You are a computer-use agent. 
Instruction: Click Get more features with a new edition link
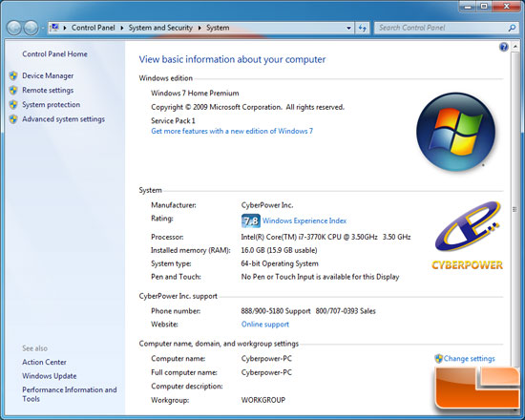[232, 131]
